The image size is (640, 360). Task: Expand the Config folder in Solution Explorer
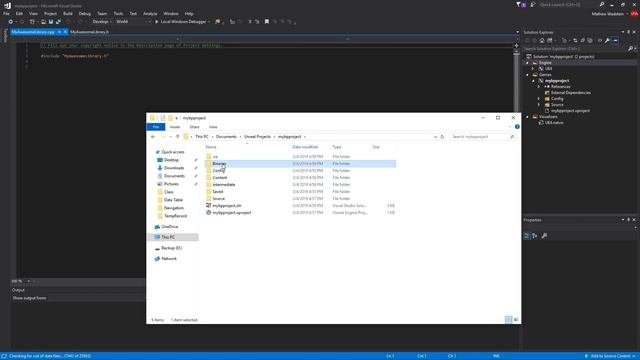pyautogui.click(x=538, y=99)
